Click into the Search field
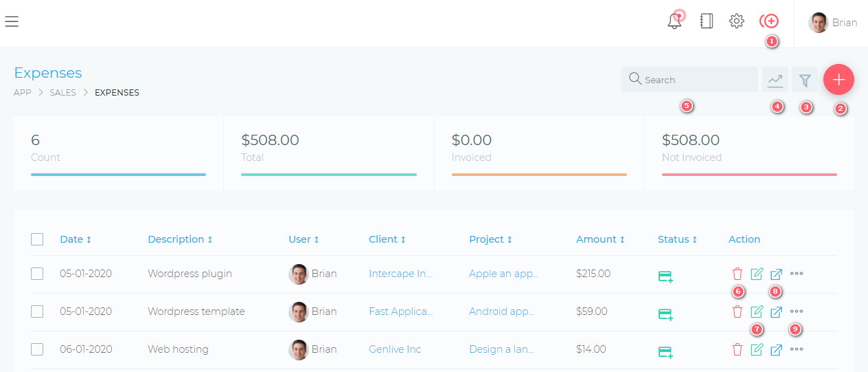The width and height of the screenshot is (868, 372). click(x=689, y=80)
